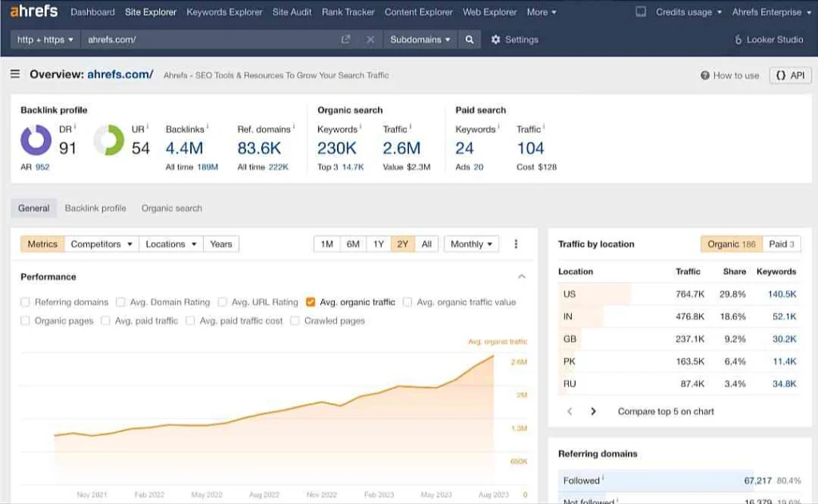Open the chart three-dot options menu
Viewport: 818px width, 504px height.
click(516, 244)
